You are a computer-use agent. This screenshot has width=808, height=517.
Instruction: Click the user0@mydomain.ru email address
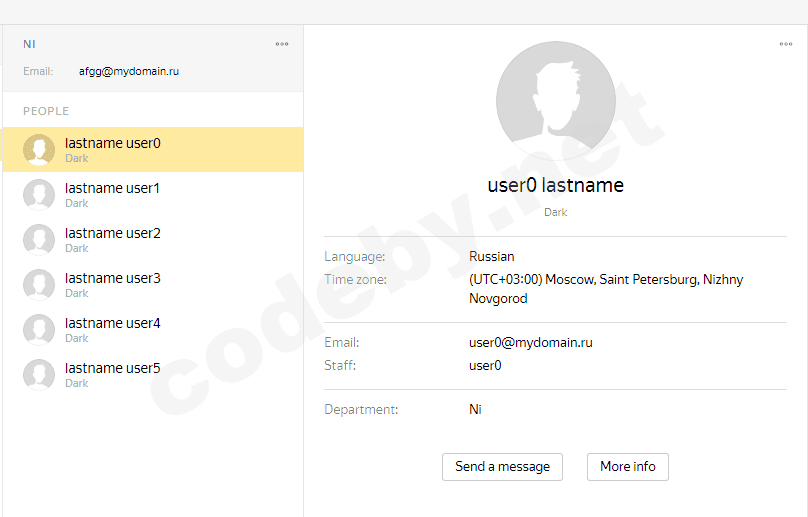point(530,343)
